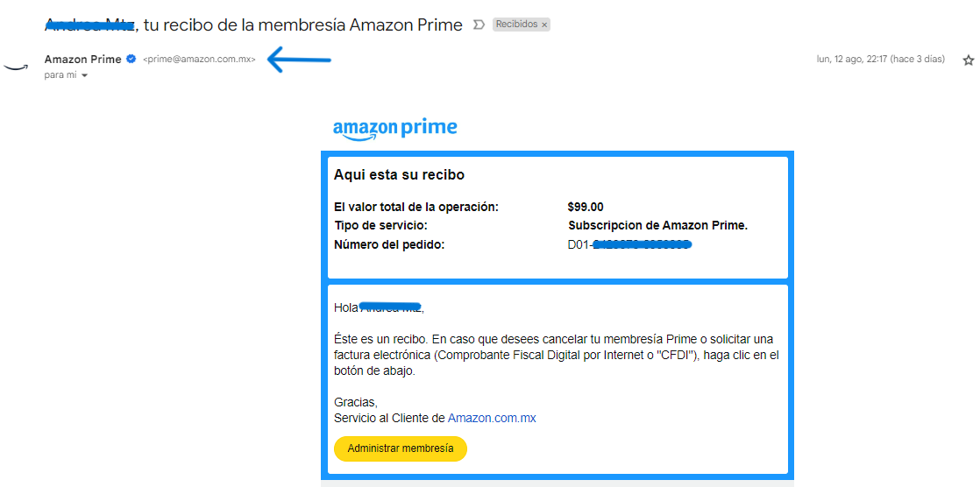Click the "Número del pedido:" label

tap(389, 244)
